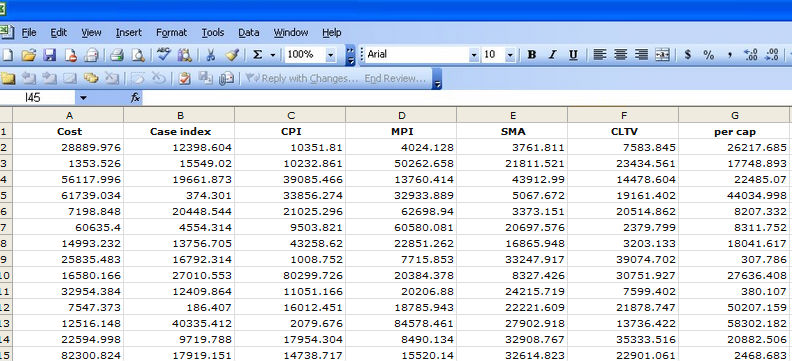
Task: Expand Reviewing toolbar options chevron
Action: [x=437, y=79]
